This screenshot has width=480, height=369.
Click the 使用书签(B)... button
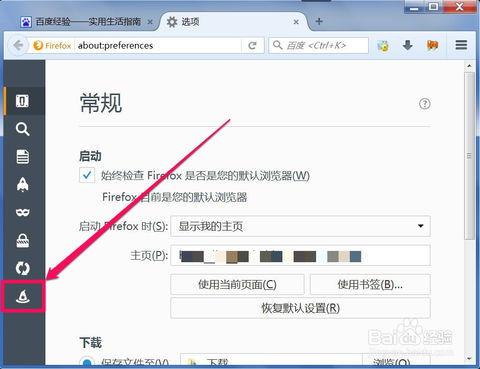tap(370, 284)
